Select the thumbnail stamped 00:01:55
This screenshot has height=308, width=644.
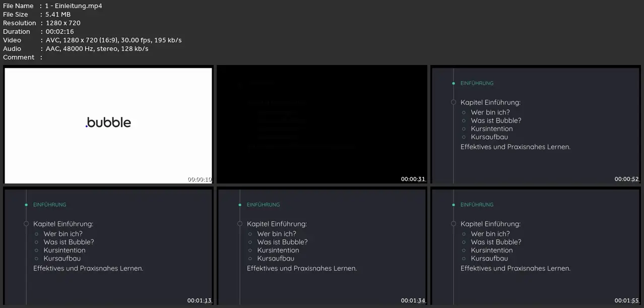(x=536, y=247)
